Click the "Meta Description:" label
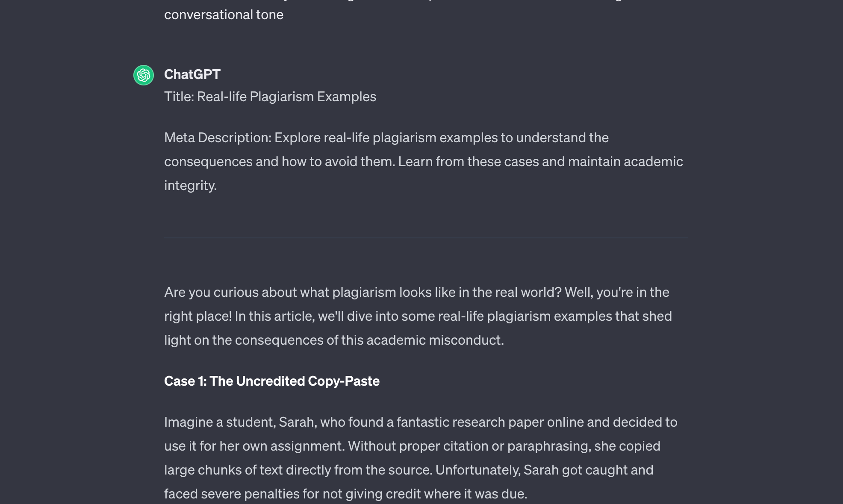 click(x=218, y=138)
